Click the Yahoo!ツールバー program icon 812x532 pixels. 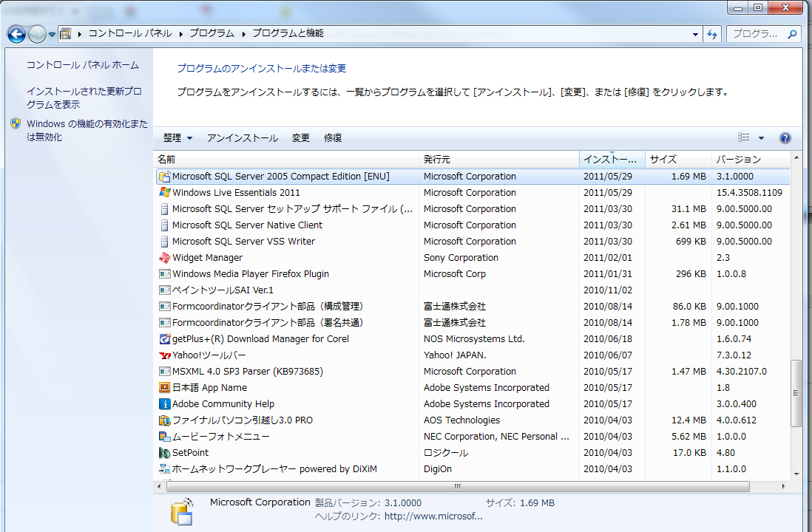pos(165,355)
